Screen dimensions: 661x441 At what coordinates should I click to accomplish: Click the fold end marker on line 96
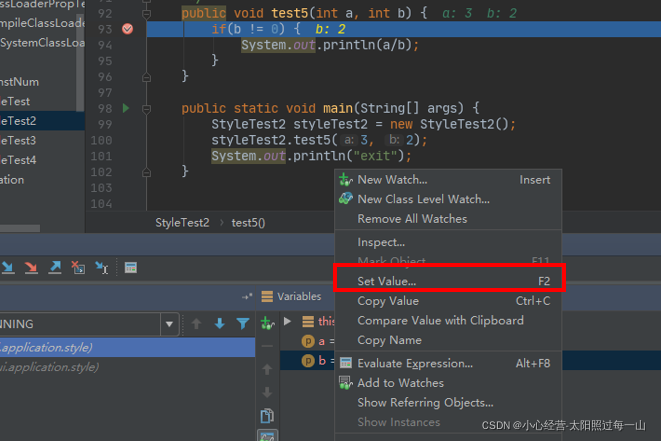point(146,77)
